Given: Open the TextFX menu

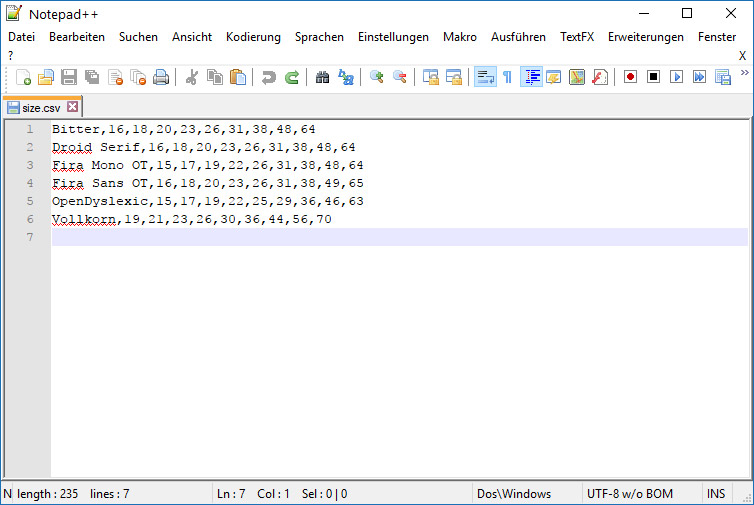Looking at the screenshot, I should tap(577, 37).
